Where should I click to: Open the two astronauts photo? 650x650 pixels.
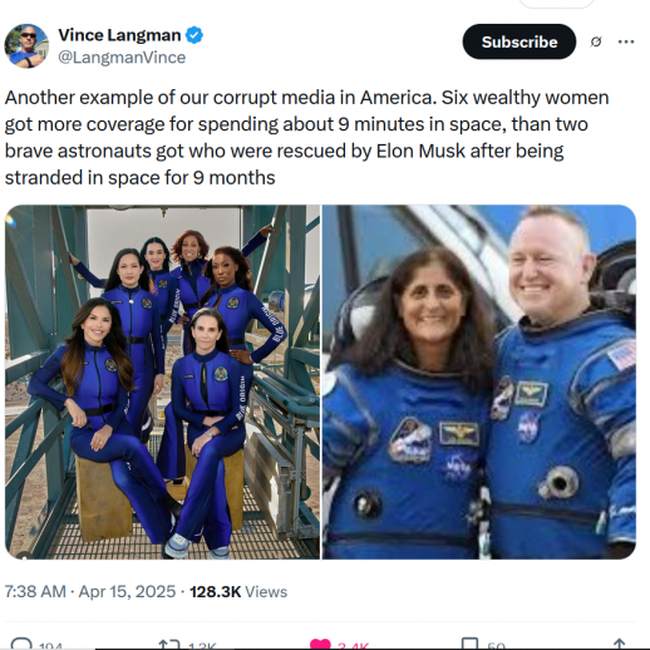click(x=479, y=382)
